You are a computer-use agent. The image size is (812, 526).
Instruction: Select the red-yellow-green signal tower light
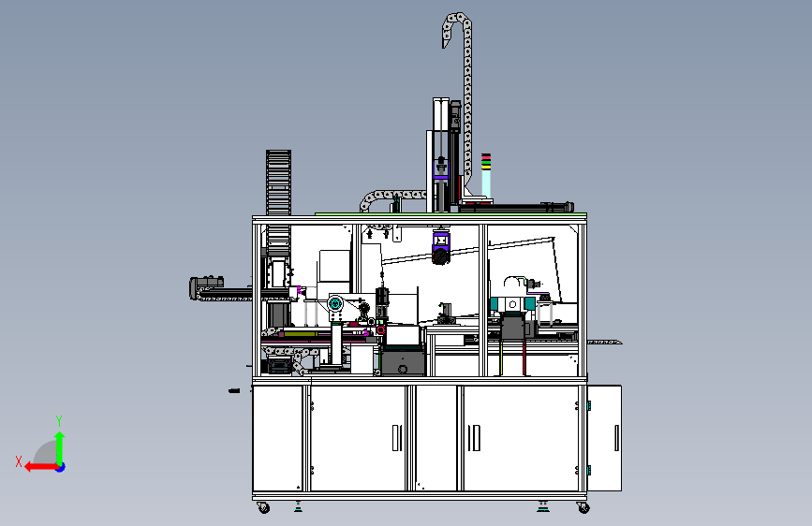[x=486, y=174]
